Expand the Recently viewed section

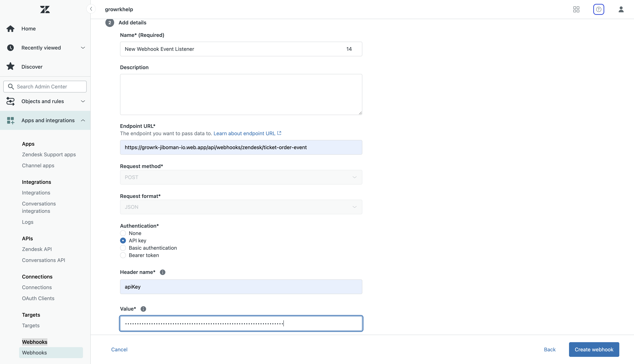tap(83, 48)
